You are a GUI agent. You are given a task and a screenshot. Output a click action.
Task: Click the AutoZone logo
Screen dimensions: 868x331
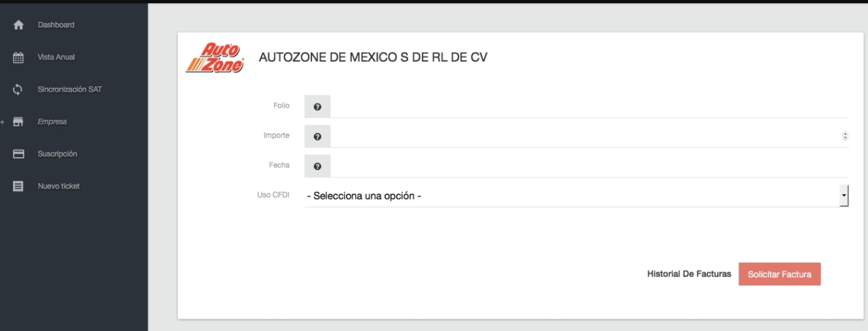[x=215, y=58]
